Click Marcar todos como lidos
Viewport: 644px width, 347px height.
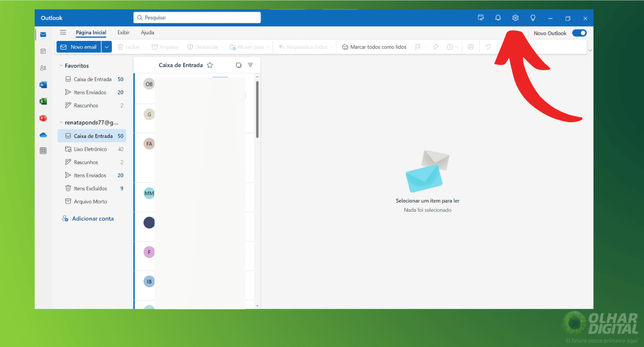(374, 47)
